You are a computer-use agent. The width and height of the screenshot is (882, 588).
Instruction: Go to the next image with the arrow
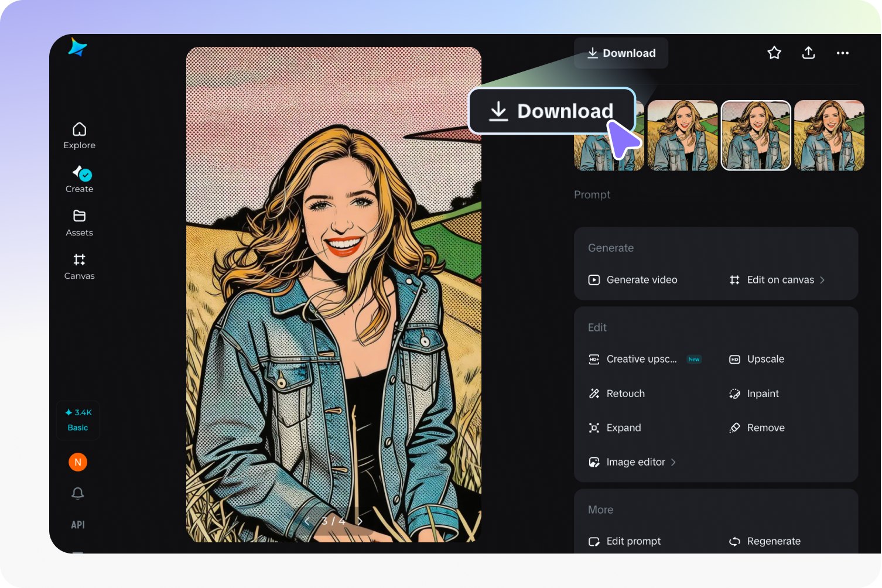[x=360, y=521]
